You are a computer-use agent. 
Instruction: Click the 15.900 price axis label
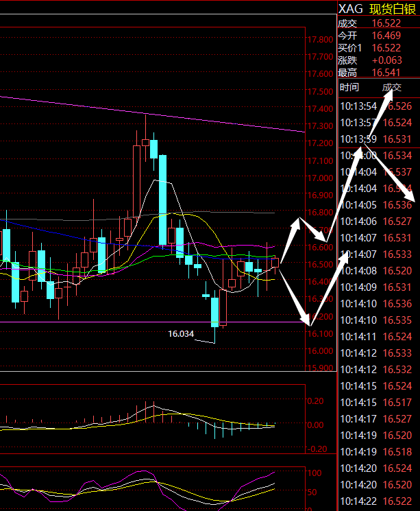(x=321, y=368)
